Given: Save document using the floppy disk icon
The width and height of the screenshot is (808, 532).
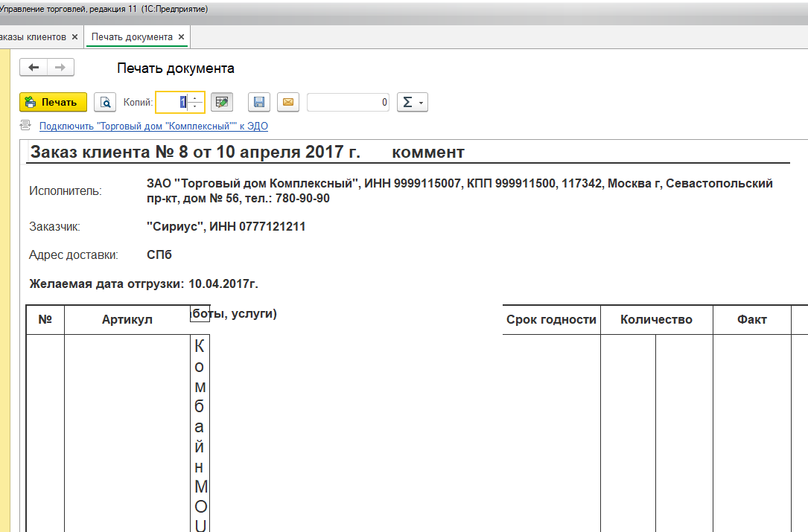Looking at the screenshot, I should pyautogui.click(x=258, y=102).
